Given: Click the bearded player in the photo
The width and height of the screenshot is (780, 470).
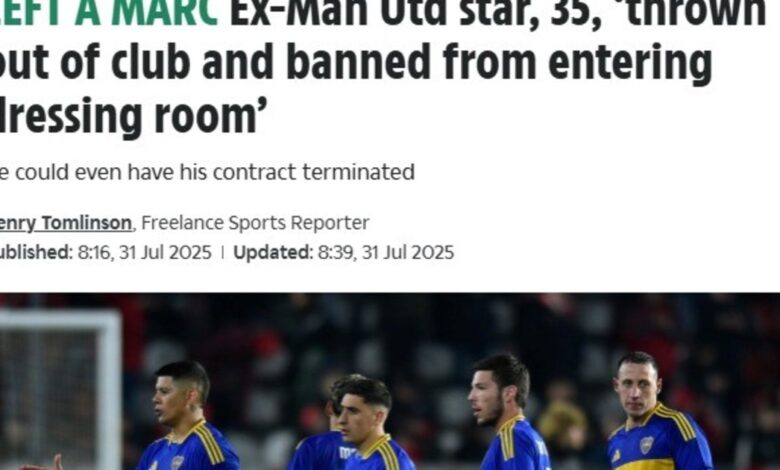Looking at the screenshot, I should pos(507,413).
